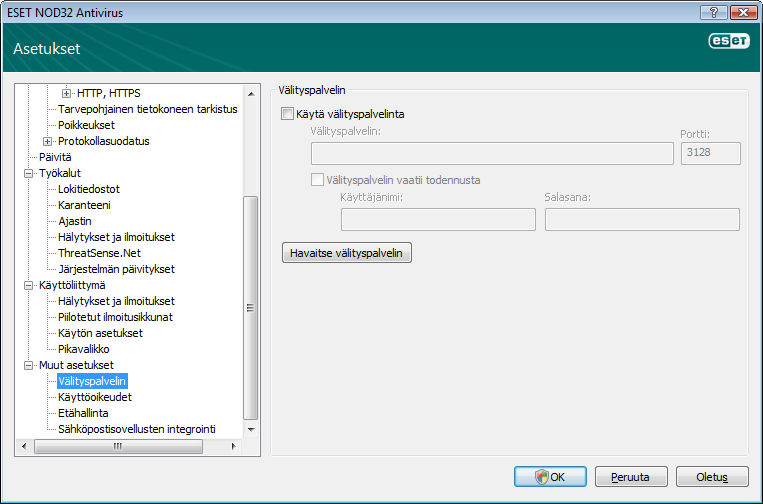
Task: Click the Portti field showing 3128
Action: 710,154
